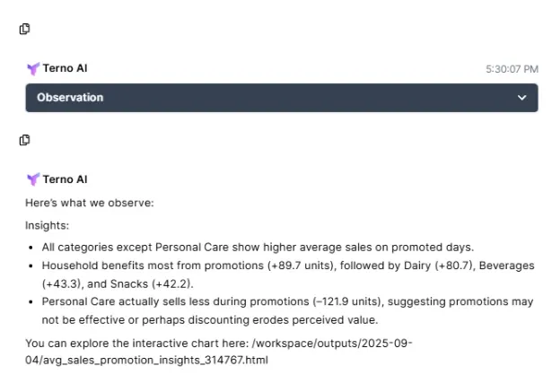
Task: Click the Terno AI logo above the insights message
Action: (x=33, y=179)
